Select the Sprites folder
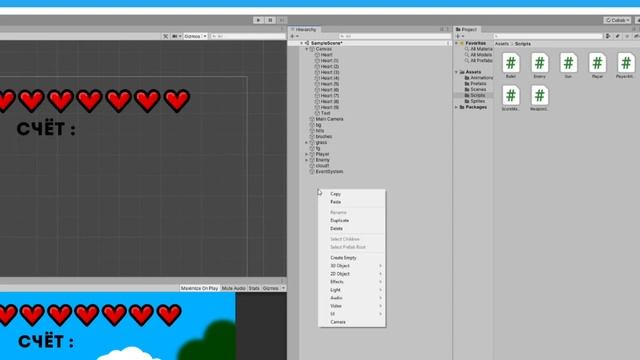Screen dimensions: 640x360 tap(474, 101)
